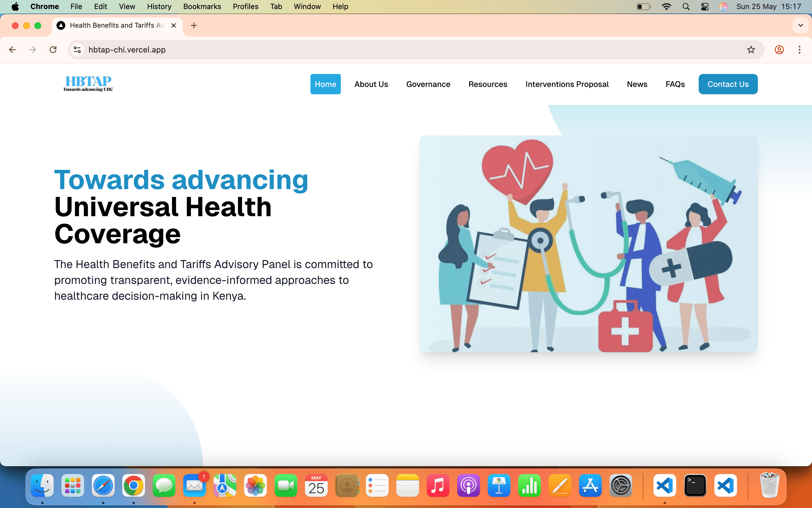Open the News nav link
Screen dimensions: 812x508
pos(637,84)
